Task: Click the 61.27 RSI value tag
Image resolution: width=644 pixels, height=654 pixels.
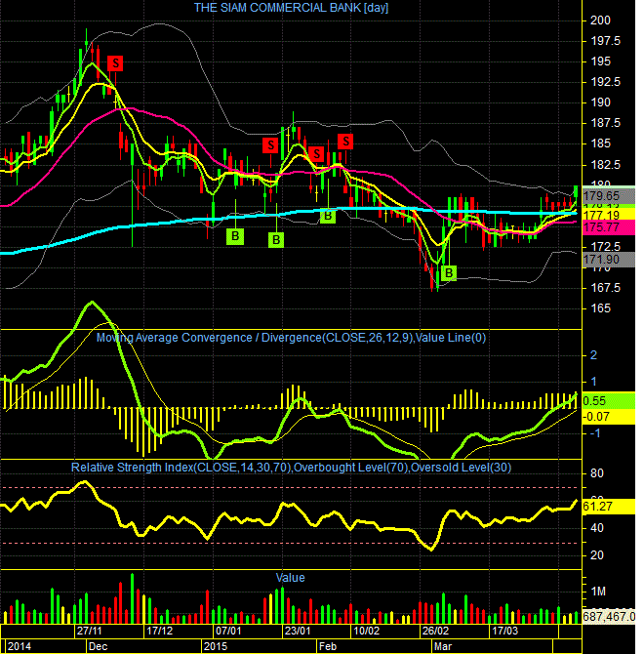Action: coord(608,507)
